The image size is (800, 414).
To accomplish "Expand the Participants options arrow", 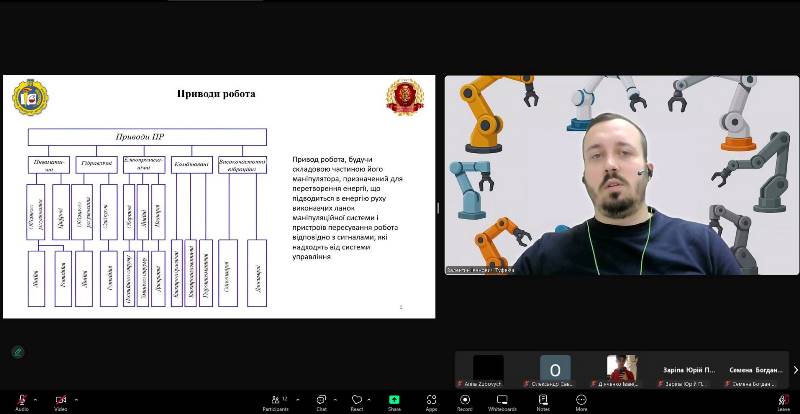I will [x=298, y=400].
